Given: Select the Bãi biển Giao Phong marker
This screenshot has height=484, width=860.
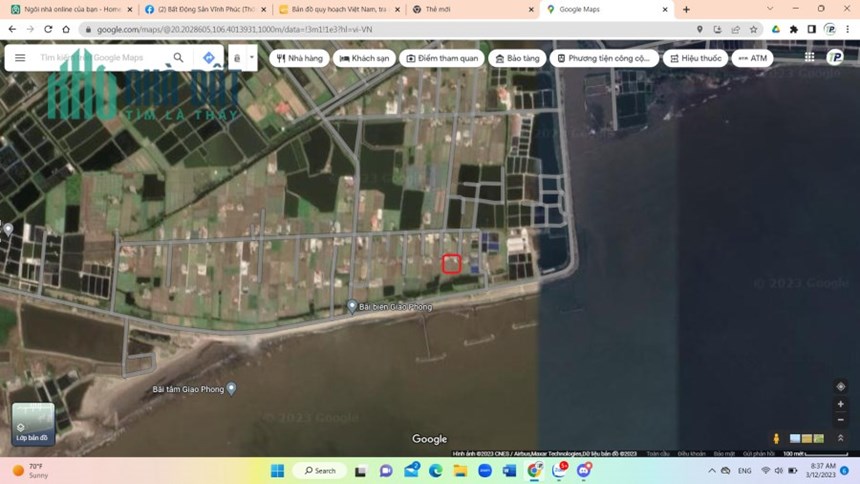Looking at the screenshot, I should coord(352,306).
